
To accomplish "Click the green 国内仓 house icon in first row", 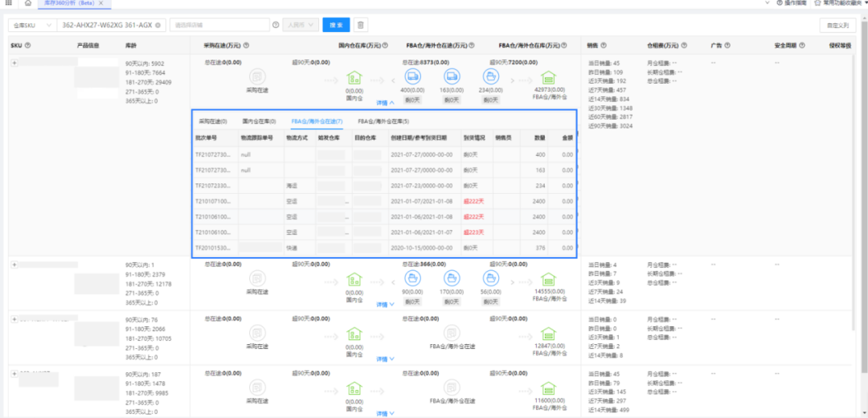I will (x=354, y=78).
